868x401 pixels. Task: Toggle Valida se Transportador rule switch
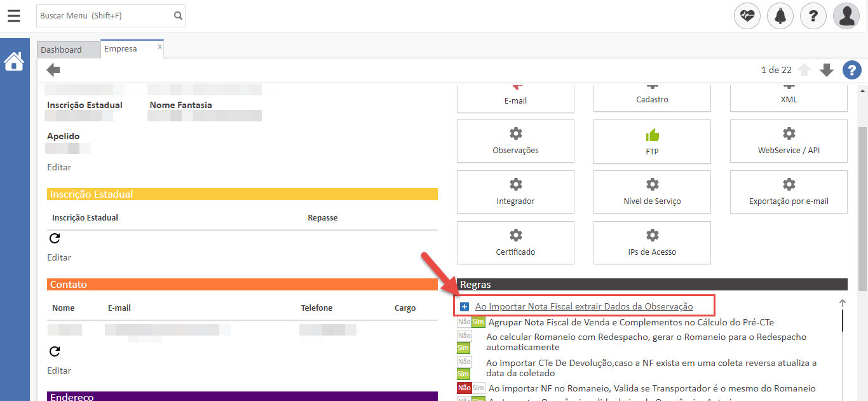pos(471,388)
